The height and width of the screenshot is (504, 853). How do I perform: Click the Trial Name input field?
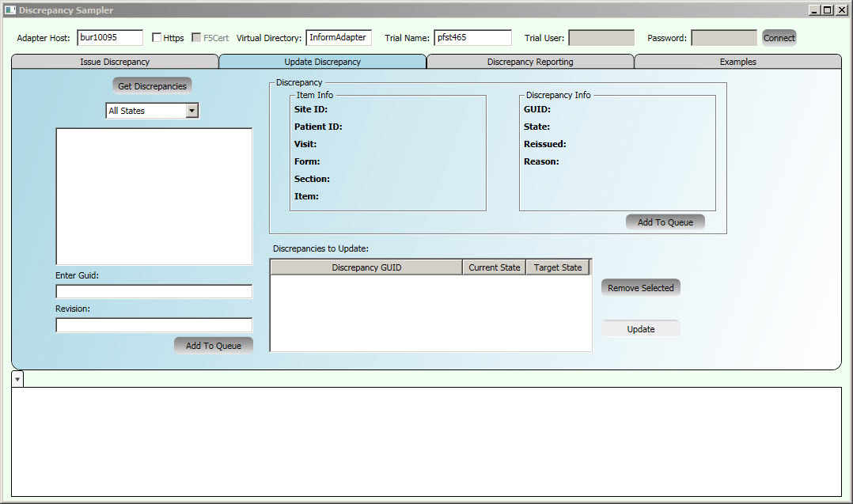472,37
